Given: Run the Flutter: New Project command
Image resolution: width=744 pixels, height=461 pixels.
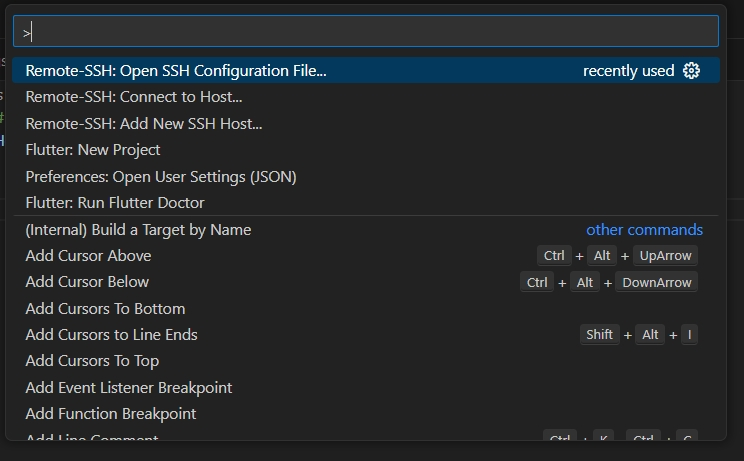Looking at the screenshot, I should (366, 150).
